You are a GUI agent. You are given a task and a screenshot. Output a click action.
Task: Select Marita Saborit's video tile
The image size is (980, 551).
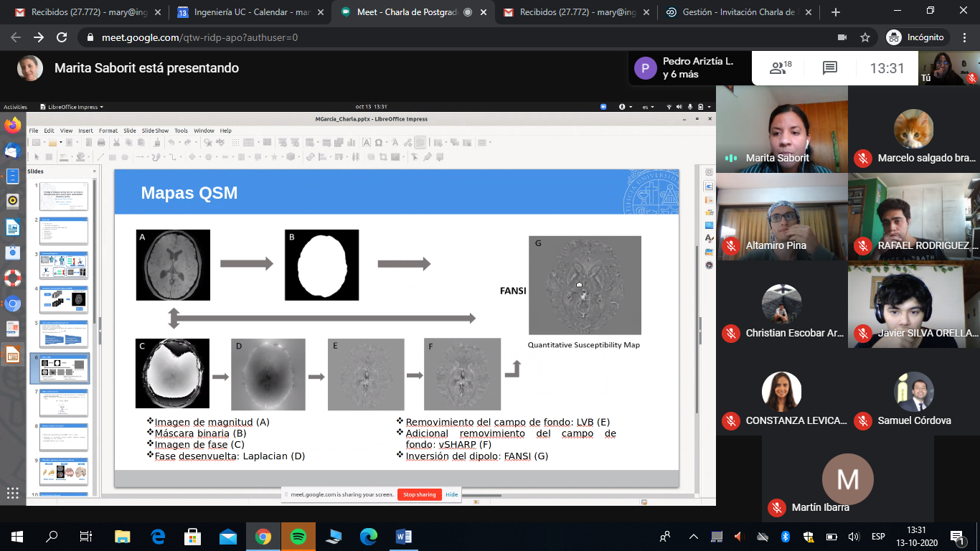pos(781,129)
